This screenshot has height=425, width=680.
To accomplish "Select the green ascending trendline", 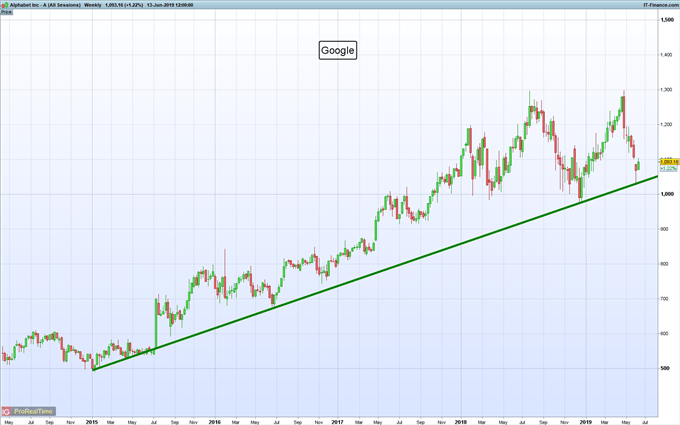I will (376, 273).
